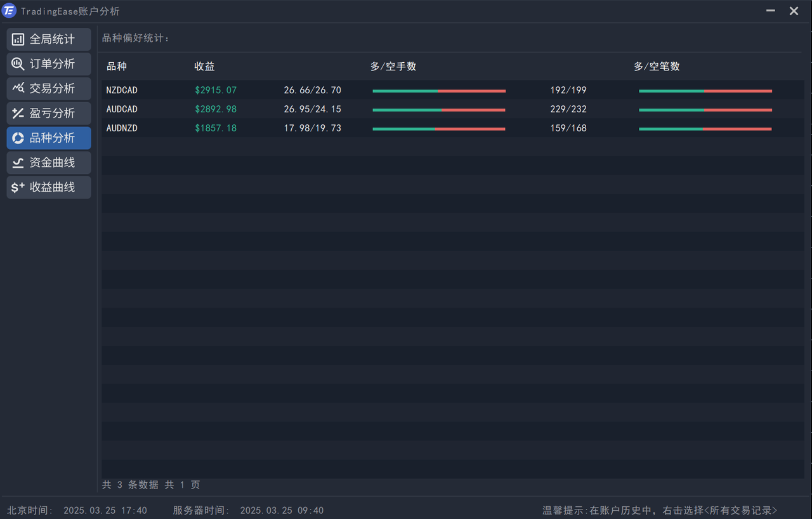Click the Global Statistics (全局统计) sidebar icon

pos(18,39)
